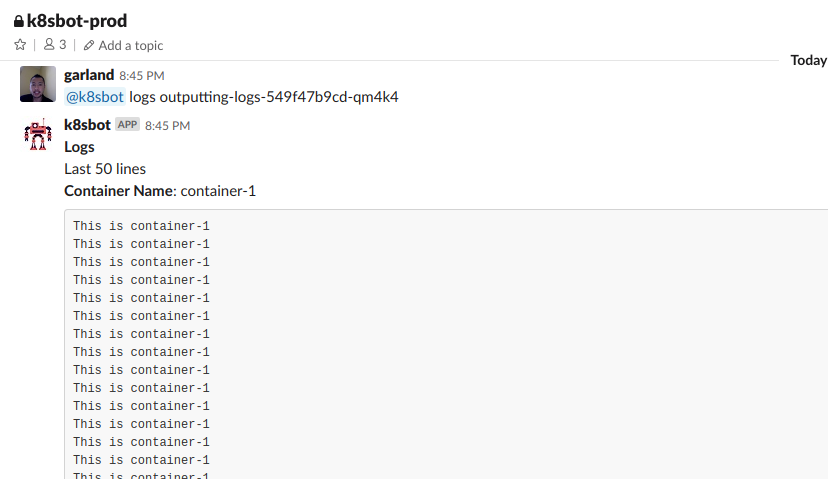Open k8sbot robot avatar
The width and height of the screenshot is (828, 479).
38,134
